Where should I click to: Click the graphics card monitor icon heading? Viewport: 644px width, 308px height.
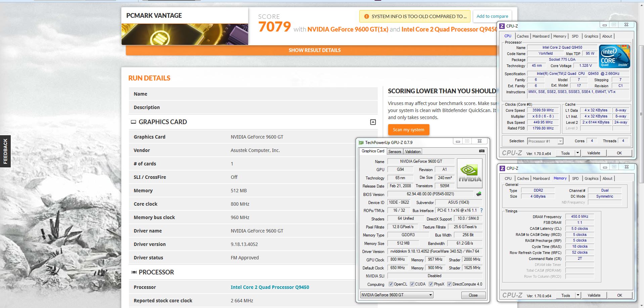(x=133, y=122)
